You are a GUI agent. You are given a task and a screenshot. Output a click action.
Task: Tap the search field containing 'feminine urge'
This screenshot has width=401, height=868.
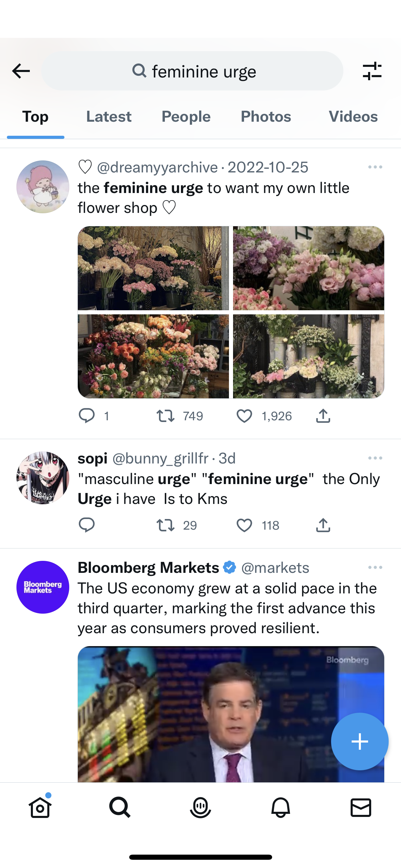[x=192, y=71]
